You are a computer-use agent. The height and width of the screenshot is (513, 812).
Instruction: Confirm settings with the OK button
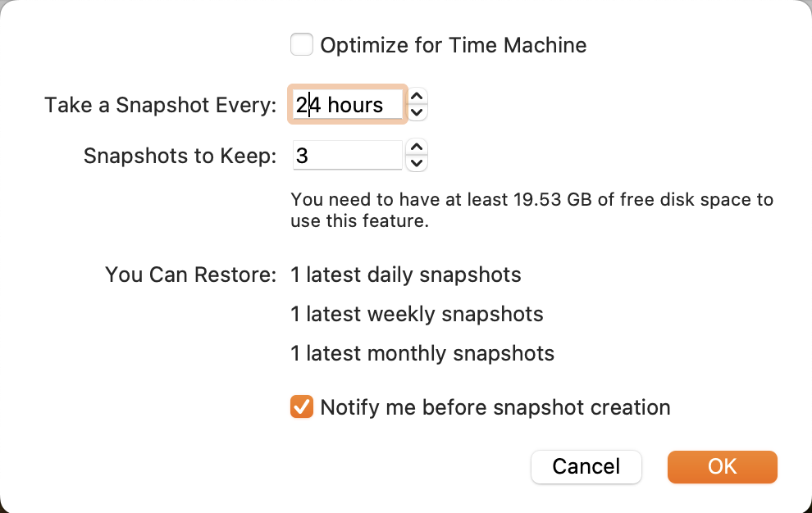(722, 467)
